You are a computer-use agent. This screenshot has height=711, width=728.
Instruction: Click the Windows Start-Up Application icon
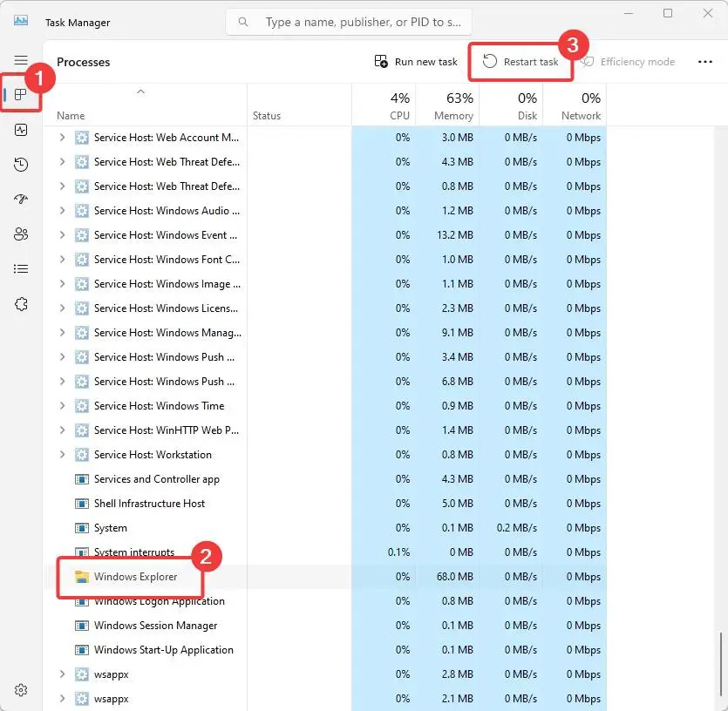pos(82,650)
